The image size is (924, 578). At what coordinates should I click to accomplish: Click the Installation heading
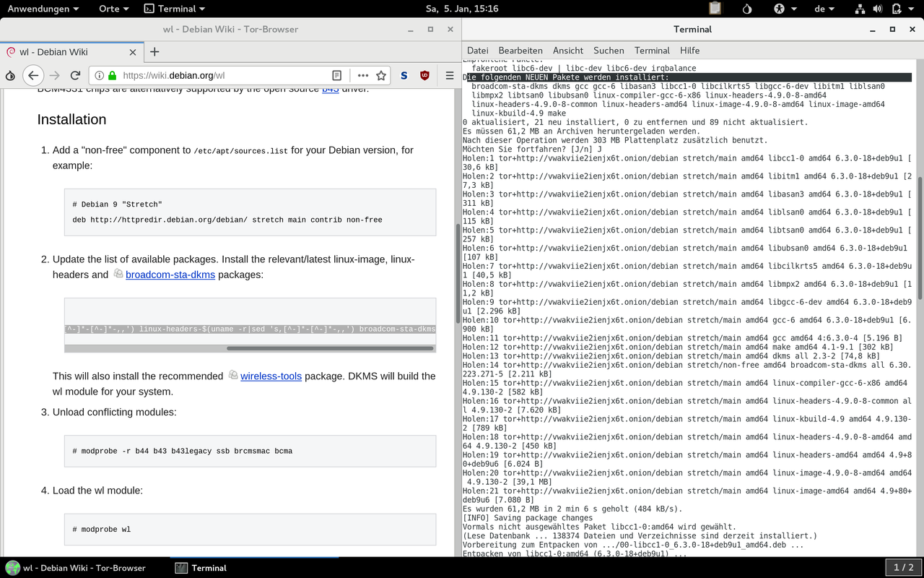[71, 120]
